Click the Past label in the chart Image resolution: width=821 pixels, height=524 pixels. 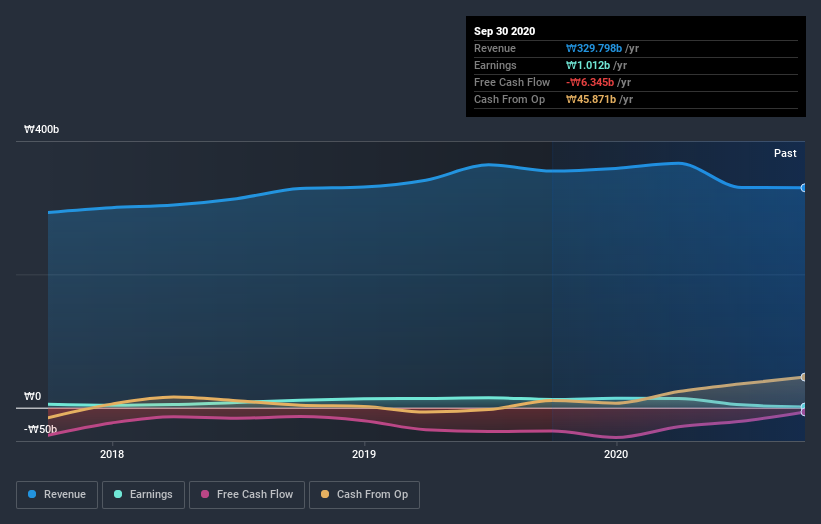(x=785, y=153)
